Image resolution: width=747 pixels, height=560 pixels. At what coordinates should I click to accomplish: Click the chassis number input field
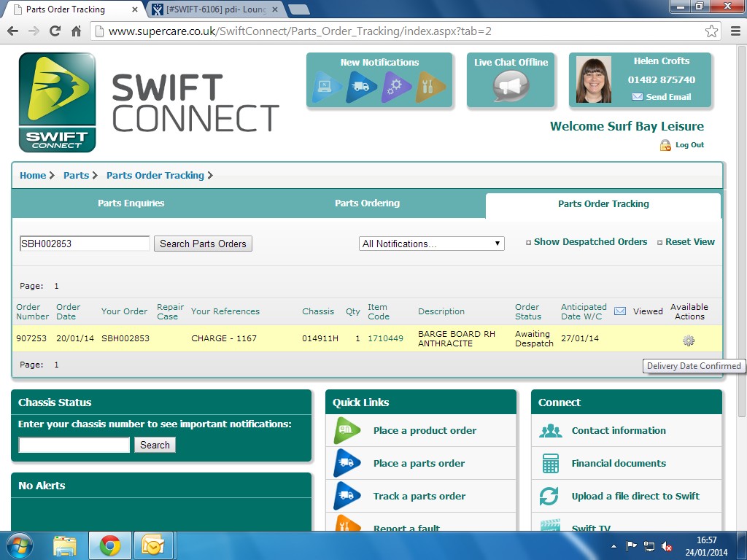(74, 445)
